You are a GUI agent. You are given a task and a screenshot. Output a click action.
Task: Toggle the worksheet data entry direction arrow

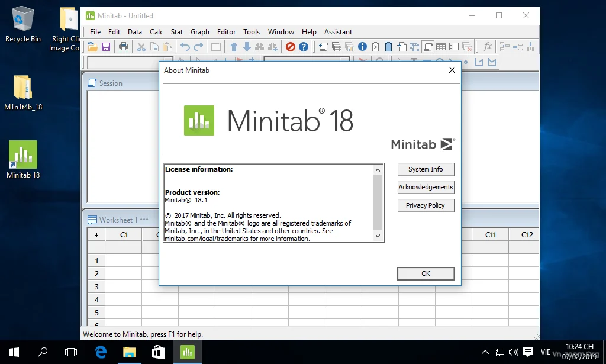pos(96,234)
